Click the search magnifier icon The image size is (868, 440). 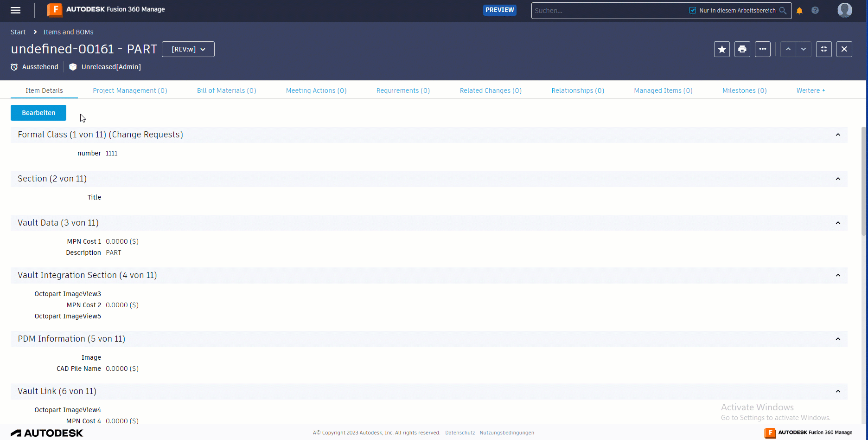click(783, 11)
